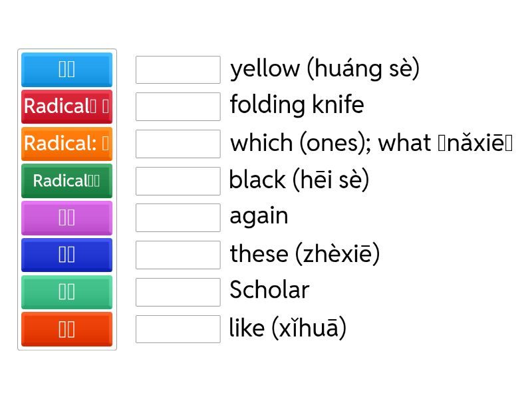532x399 pixels.
Task: Select the purple answer tile
Action: (x=66, y=217)
